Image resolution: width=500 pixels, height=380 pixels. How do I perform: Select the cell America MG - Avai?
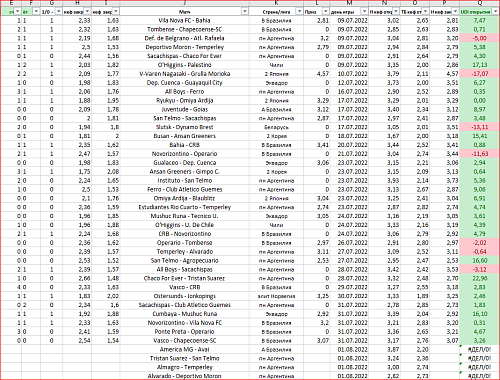(184, 349)
